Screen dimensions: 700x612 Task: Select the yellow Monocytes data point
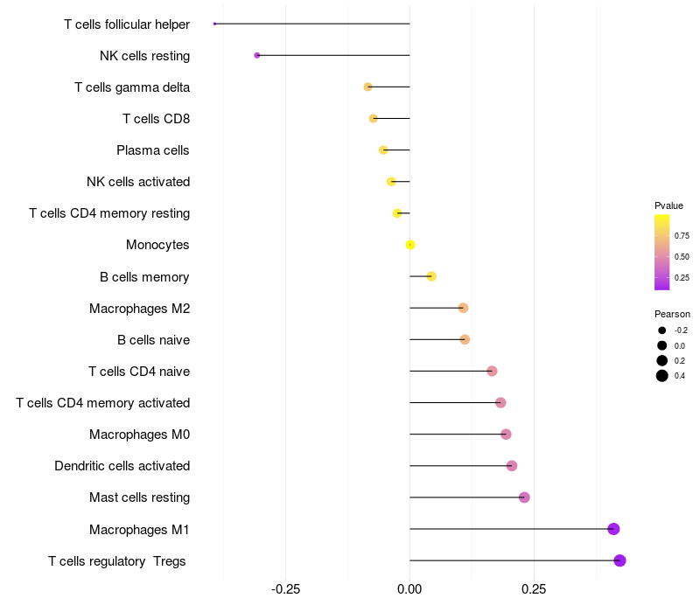(410, 245)
